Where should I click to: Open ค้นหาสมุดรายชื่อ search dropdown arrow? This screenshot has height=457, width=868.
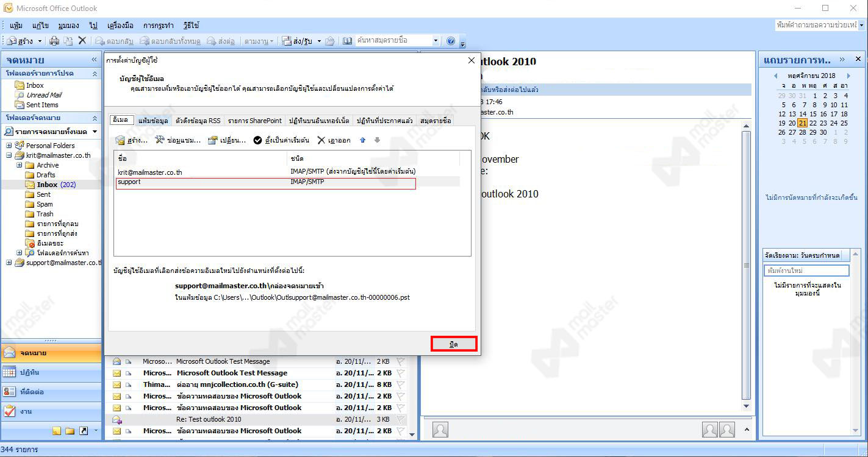(x=436, y=41)
